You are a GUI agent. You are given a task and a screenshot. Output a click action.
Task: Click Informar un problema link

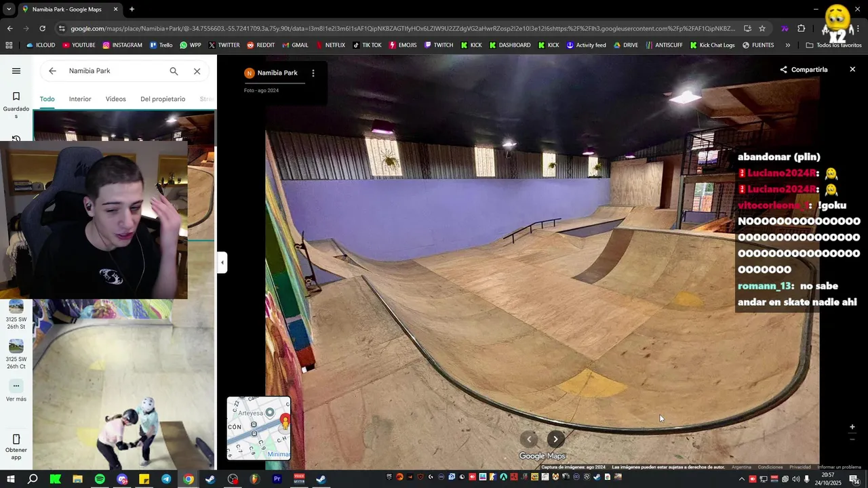point(840,467)
